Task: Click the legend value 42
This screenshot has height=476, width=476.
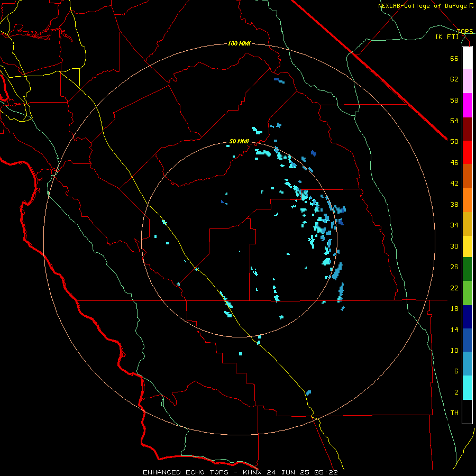Action: point(454,184)
